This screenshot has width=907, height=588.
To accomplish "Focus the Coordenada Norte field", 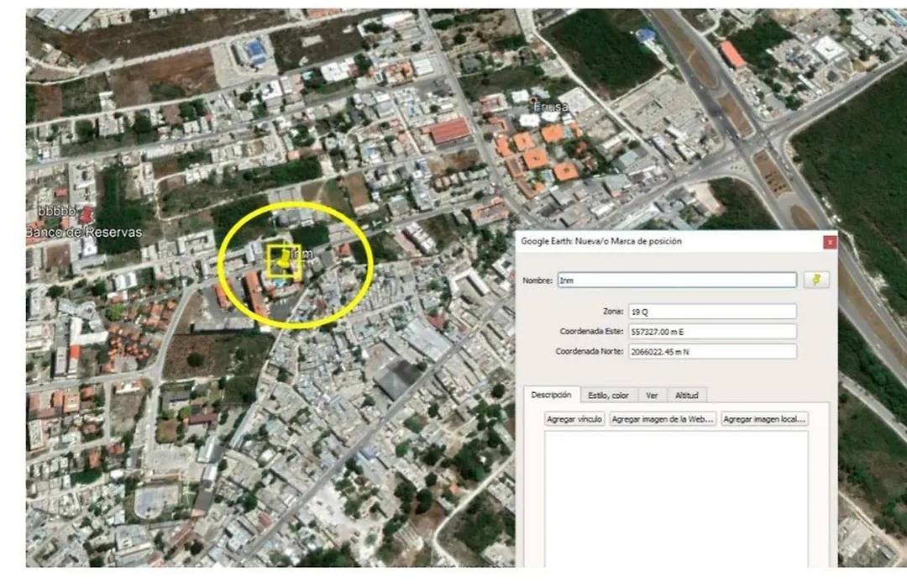I will coord(712,351).
